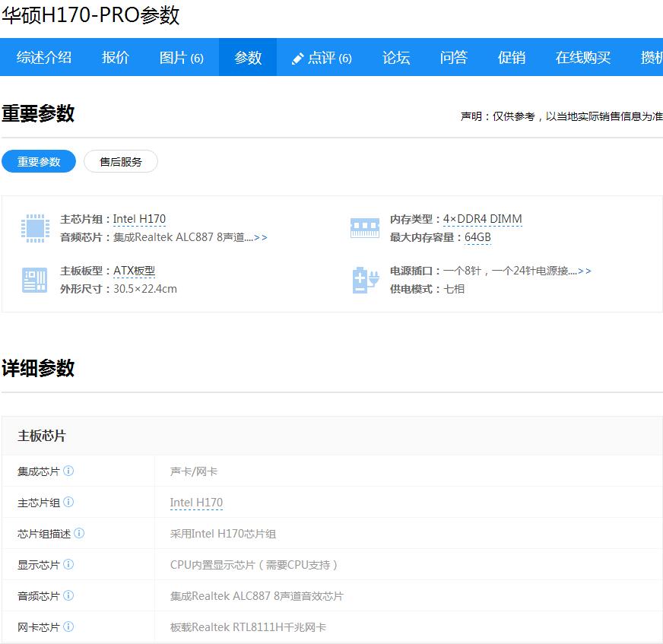
Task: Click the chipset CPU icon
Action: click(x=36, y=228)
